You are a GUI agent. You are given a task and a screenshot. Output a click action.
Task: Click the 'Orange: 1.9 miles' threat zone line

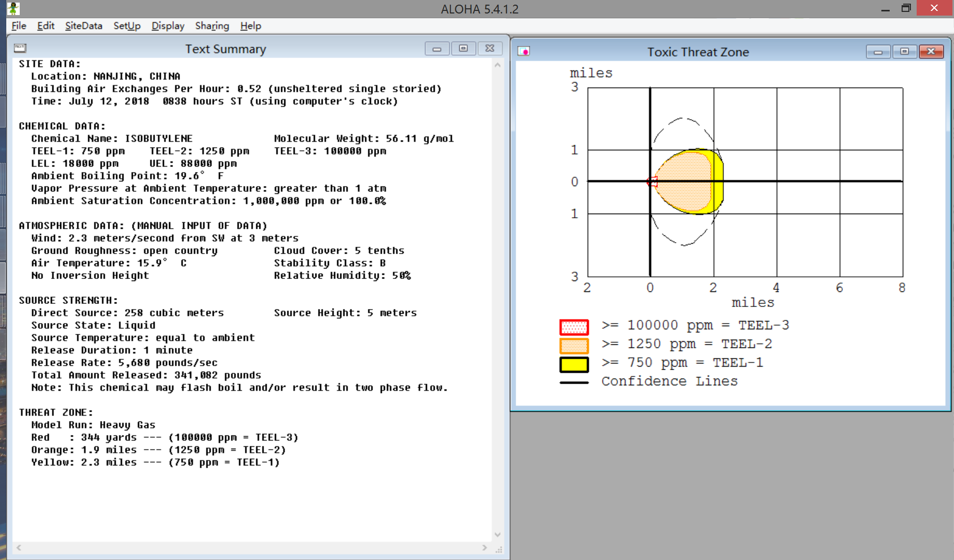(159, 450)
